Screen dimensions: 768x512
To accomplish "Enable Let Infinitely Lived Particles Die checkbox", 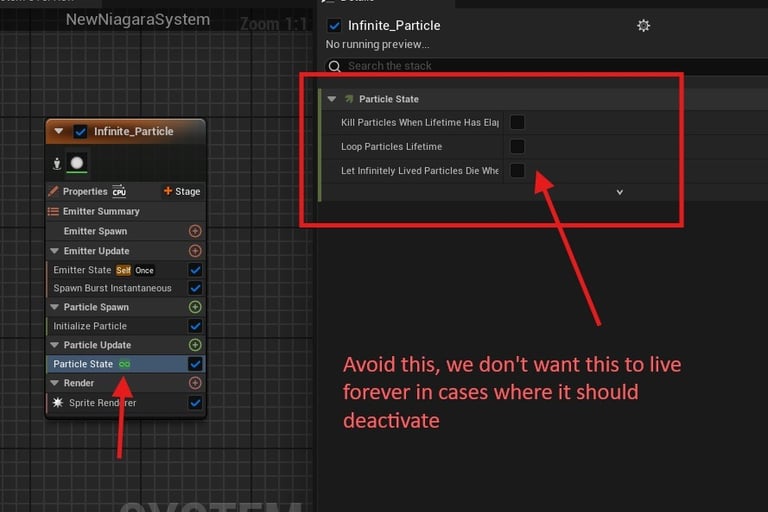I will pyautogui.click(x=517, y=171).
